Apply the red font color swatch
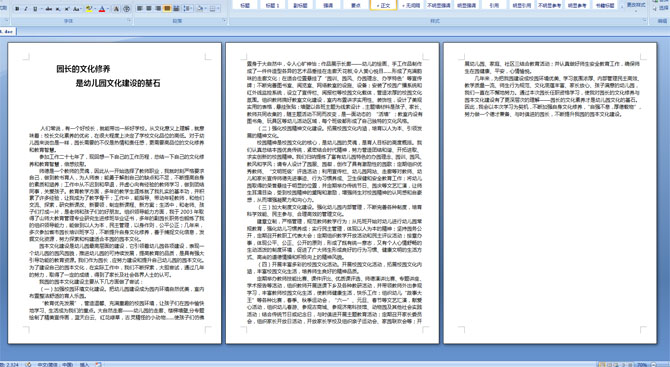 click(102, 9)
